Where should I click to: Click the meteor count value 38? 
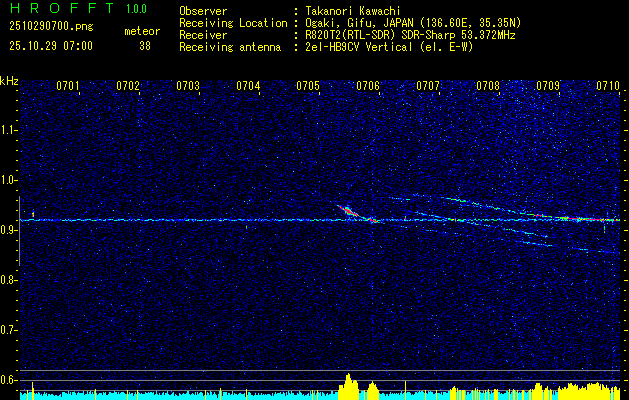pos(145,46)
